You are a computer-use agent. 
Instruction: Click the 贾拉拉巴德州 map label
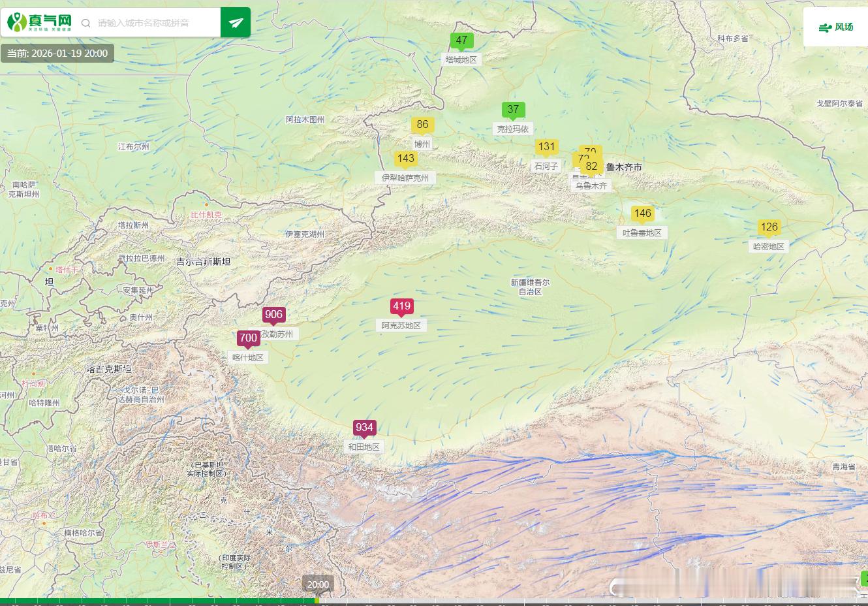[142, 259]
